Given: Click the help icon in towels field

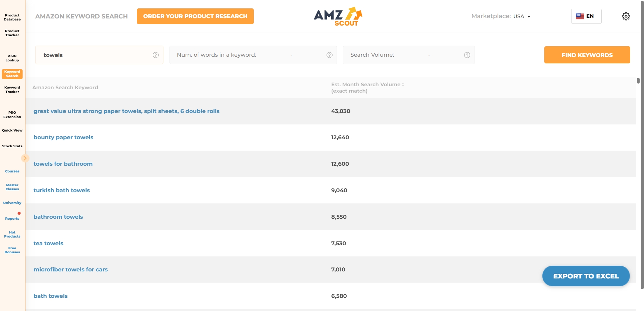Looking at the screenshot, I should point(156,55).
